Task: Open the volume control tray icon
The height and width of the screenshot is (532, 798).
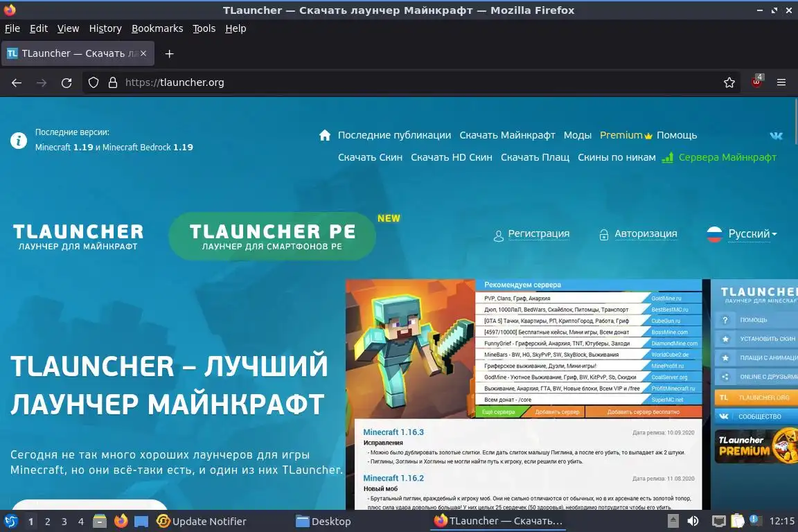Action: click(x=693, y=521)
